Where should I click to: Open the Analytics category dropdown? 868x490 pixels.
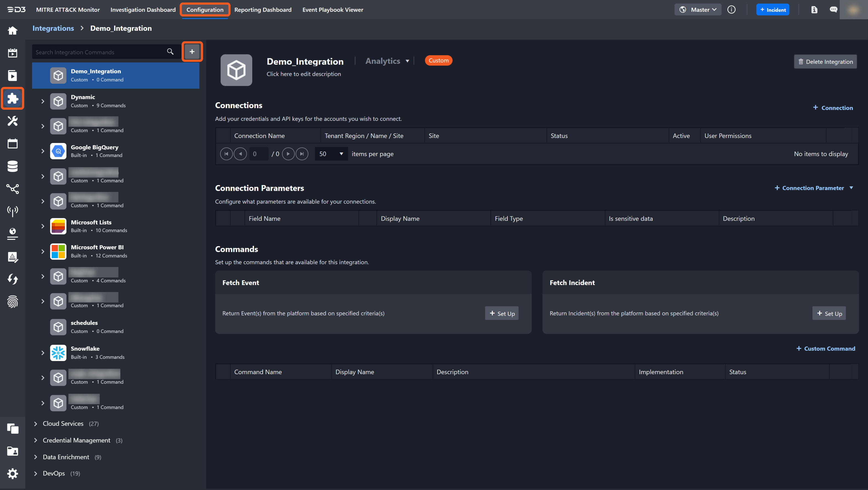(387, 61)
